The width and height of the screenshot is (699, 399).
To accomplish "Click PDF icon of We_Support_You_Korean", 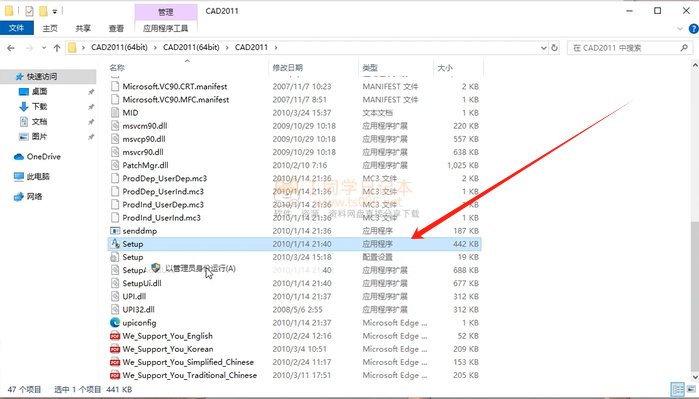I will (x=115, y=349).
